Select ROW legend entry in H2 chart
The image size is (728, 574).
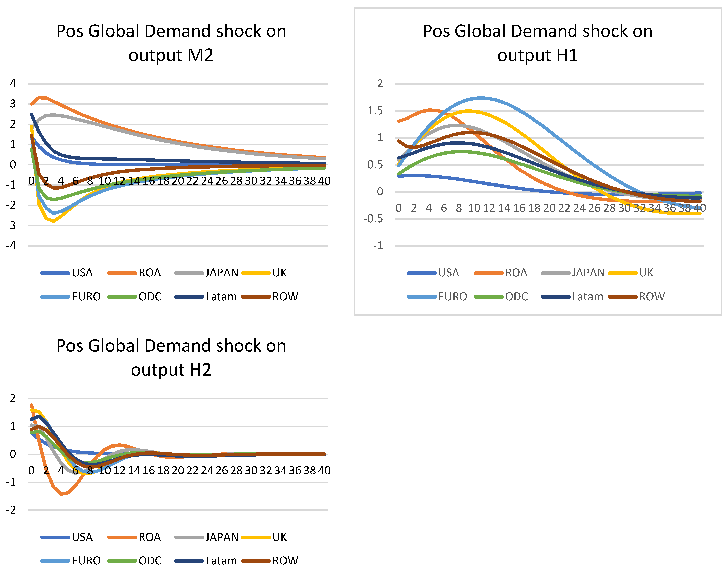(x=285, y=561)
